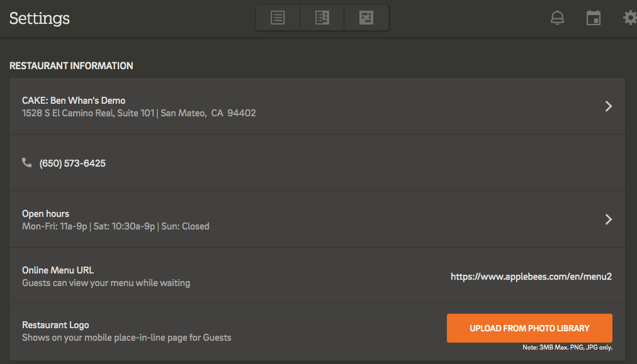Select the CAKE: Ben Whan's Demo name
The width and height of the screenshot is (637, 364).
tap(74, 100)
